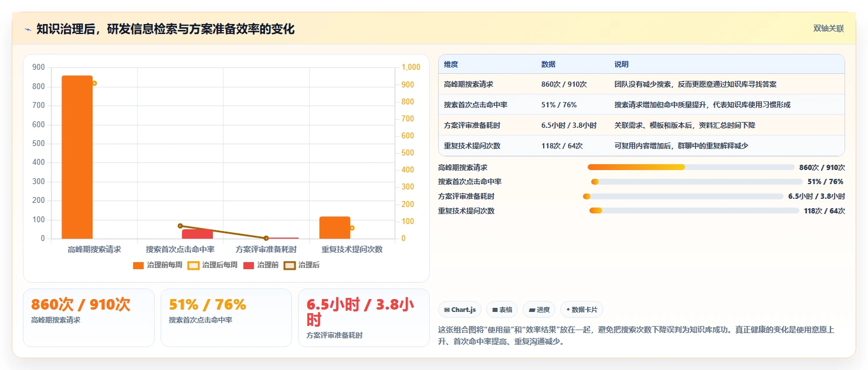Click the 重复技术提问次数 progress bar

[694, 211]
